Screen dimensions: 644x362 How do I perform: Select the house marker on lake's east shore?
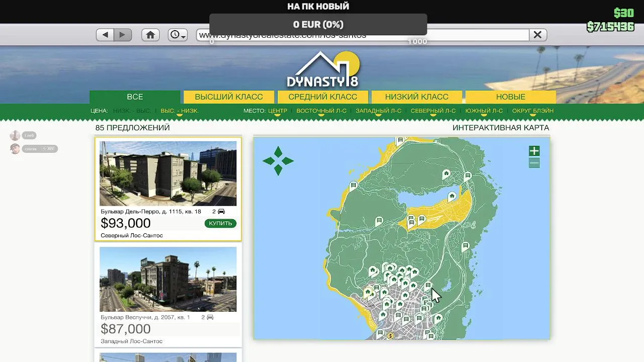[452, 196]
